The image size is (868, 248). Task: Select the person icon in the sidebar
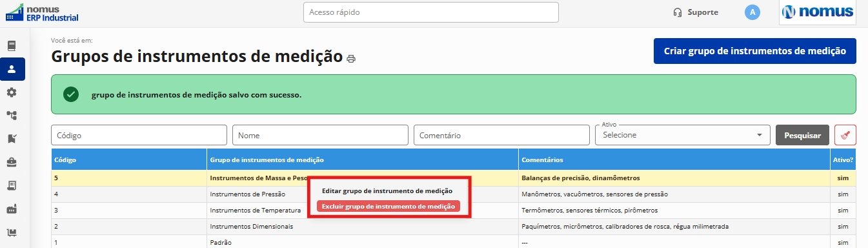(x=12, y=69)
